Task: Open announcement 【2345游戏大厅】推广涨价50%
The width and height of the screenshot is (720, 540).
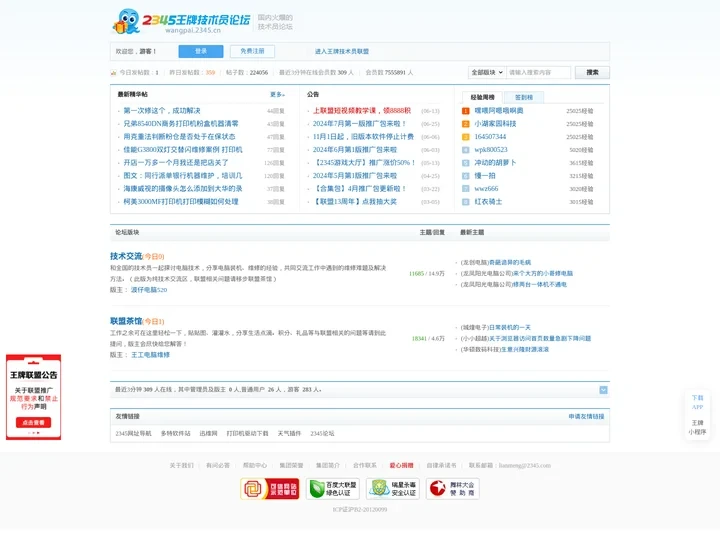Action: click(x=364, y=163)
